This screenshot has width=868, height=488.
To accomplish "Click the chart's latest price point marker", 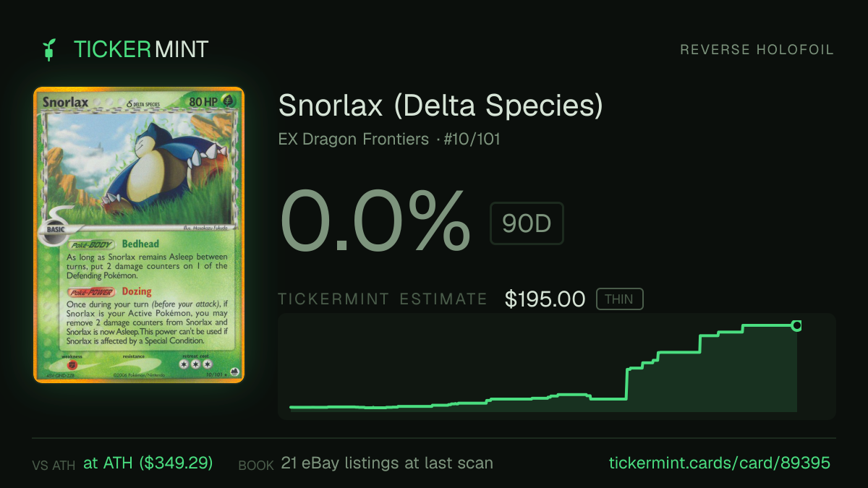I will pyautogui.click(x=796, y=325).
